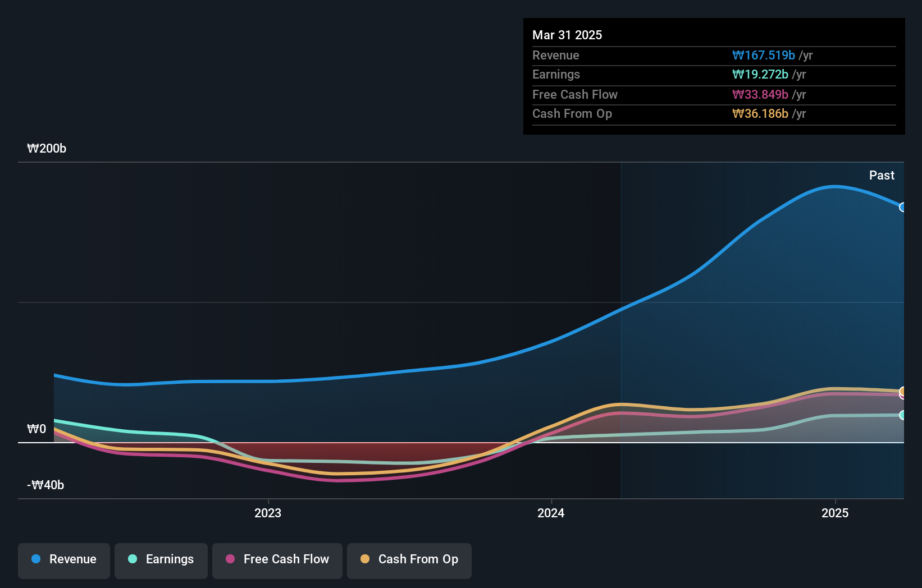Click the Cash From Op label in tooltip
Image resolution: width=922 pixels, height=588 pixels.
(572, 113)
